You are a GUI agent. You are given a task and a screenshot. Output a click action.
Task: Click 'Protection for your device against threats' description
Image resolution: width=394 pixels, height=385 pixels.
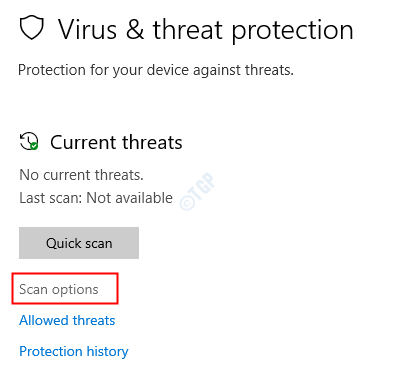pos(156,70)
